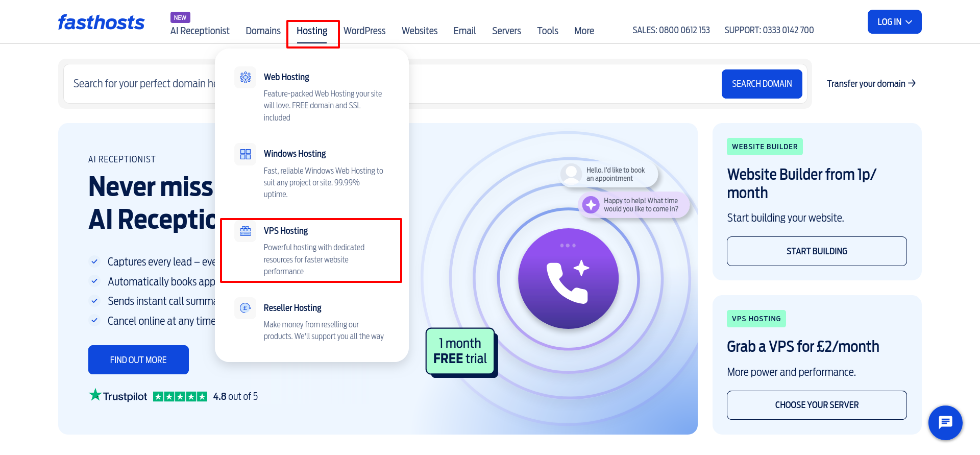Click the Trustpilot star logo
The image size is (980, 455).
coord(95,395)
